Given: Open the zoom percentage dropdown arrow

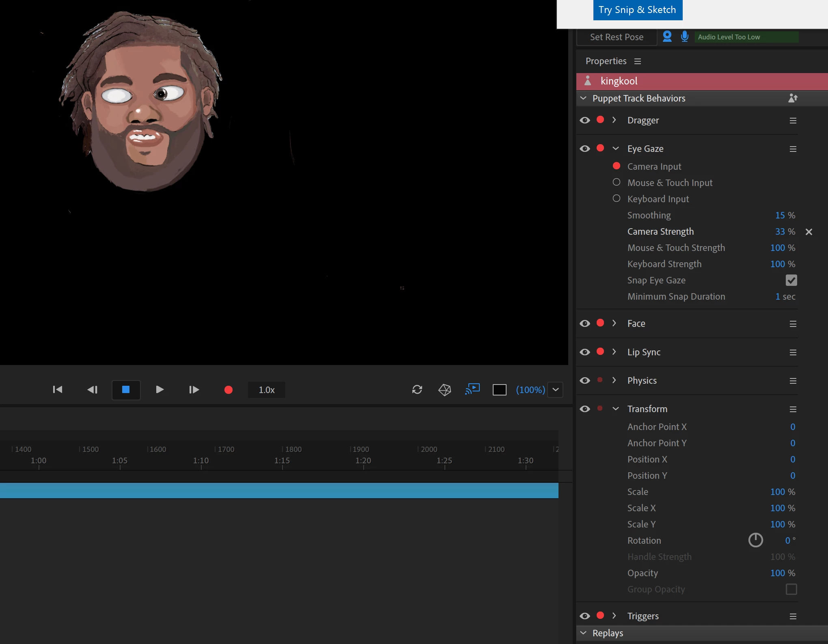Looking at the screenshot, I should click(555, 390).
